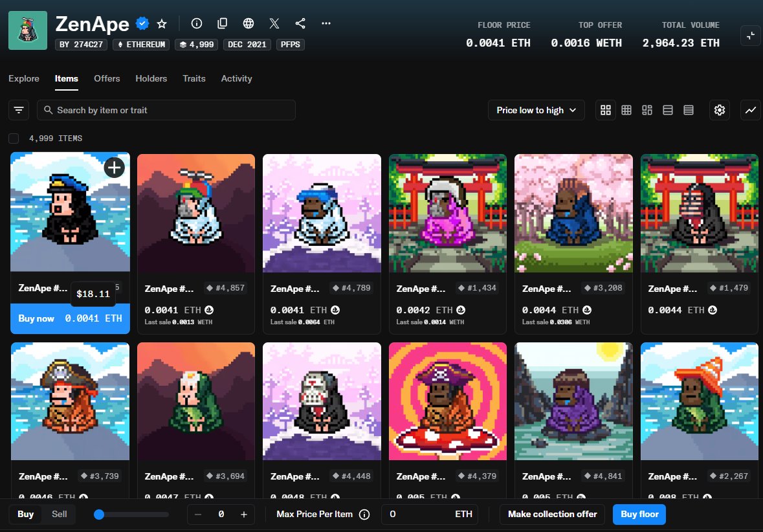Open ZenApe #3,208 thumbnail

click(574, 213)
